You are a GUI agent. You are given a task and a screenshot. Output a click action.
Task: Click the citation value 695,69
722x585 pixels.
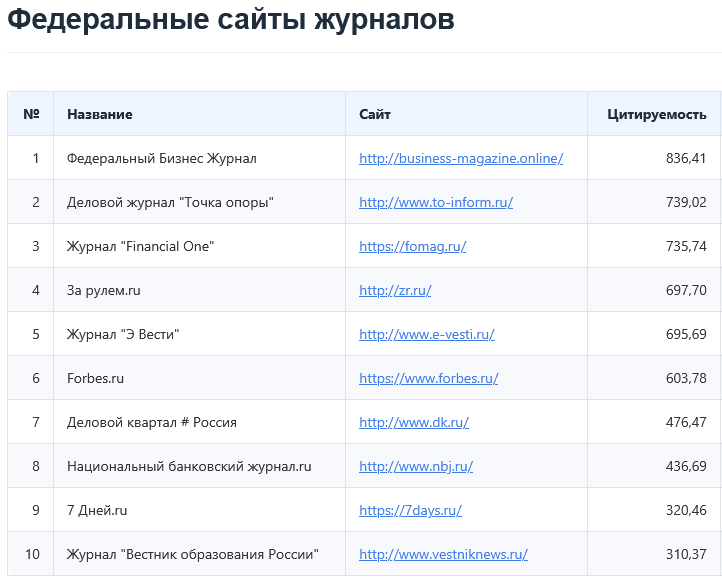click(686, 334)
